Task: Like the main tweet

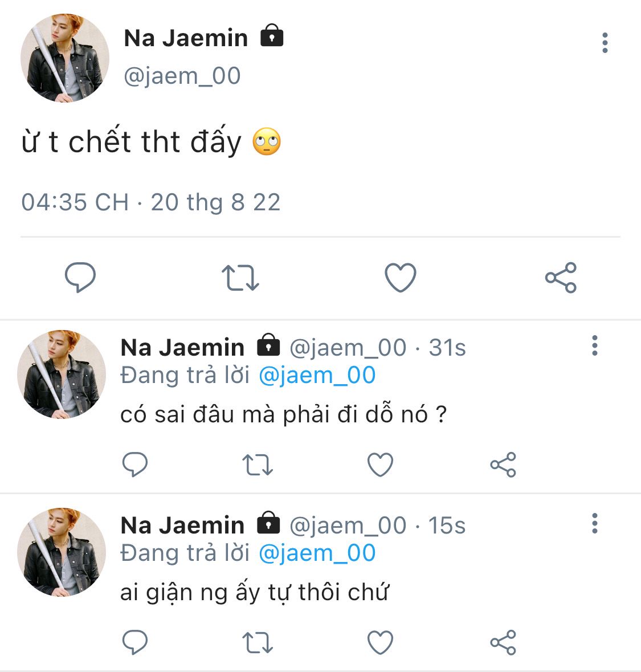Action: point(401,278)
